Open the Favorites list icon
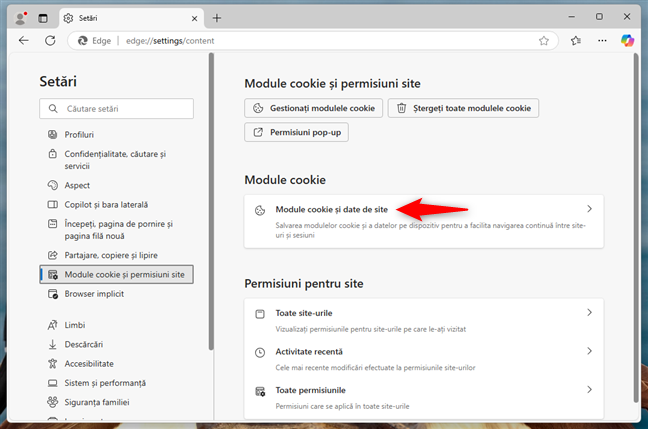The height and width of the screenshot is (429, 648). point(576,41)
